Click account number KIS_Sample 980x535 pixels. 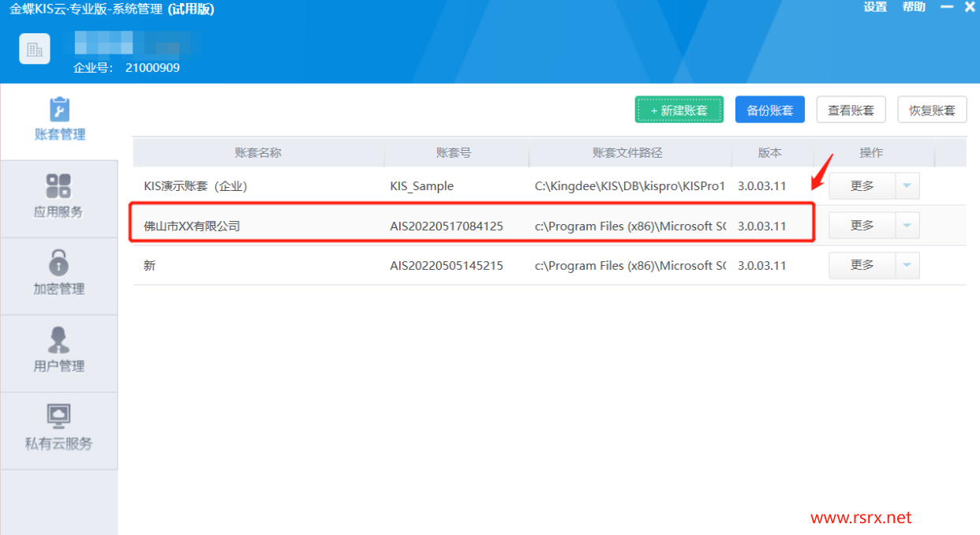422,187
